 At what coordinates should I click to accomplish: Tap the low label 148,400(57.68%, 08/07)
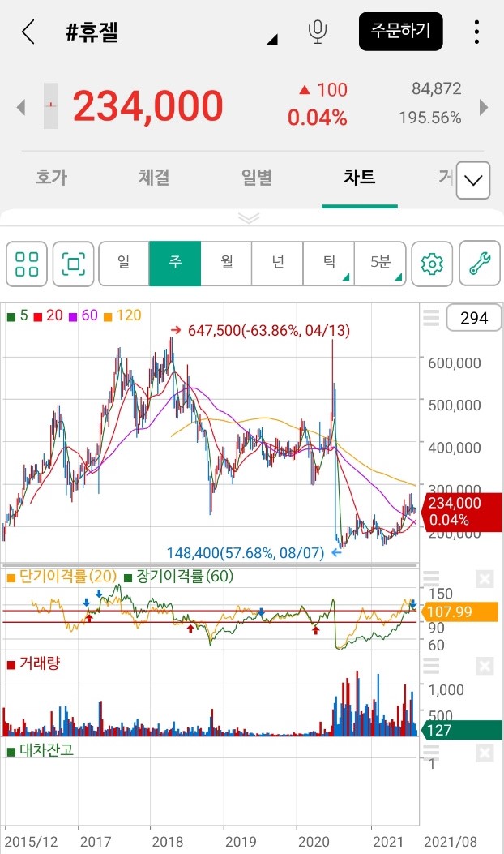click(x=246, y=553)
